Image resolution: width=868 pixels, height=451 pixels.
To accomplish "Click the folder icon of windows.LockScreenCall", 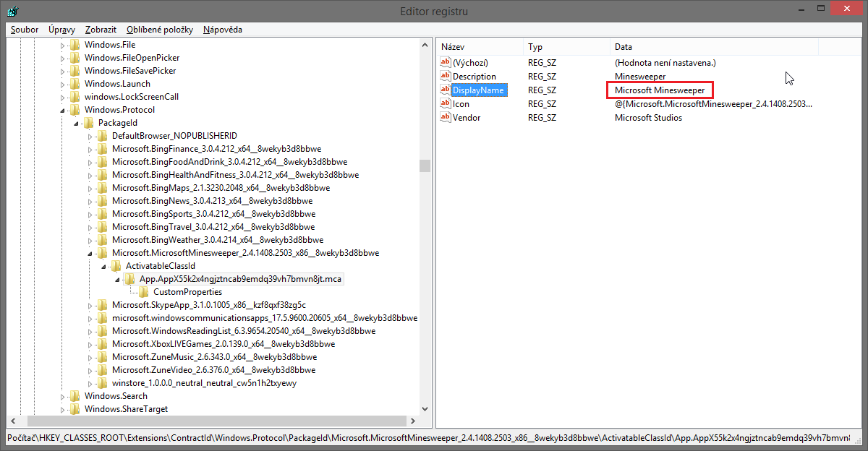I will point(75,97).
